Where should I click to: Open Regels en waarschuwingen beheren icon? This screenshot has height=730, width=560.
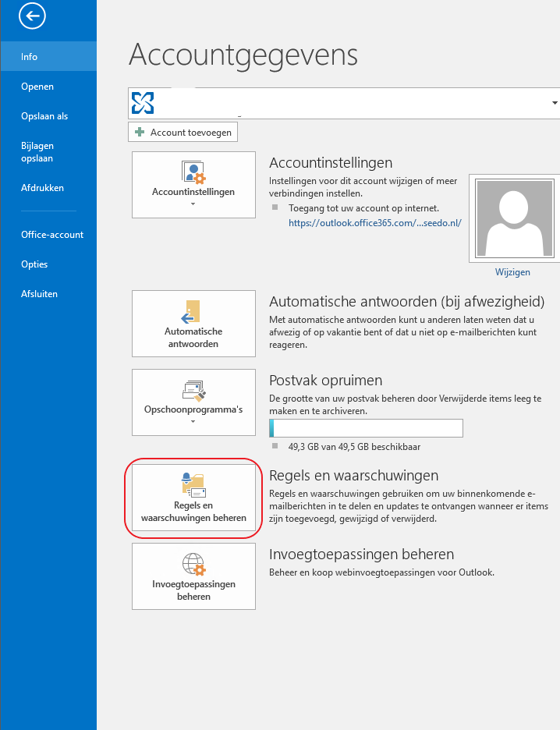[193, 485]
